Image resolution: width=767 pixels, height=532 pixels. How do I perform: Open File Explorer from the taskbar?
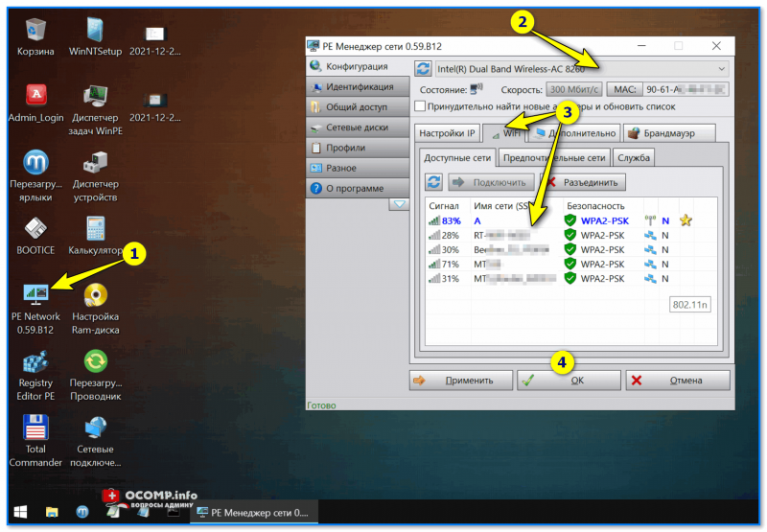click(52, 513)
